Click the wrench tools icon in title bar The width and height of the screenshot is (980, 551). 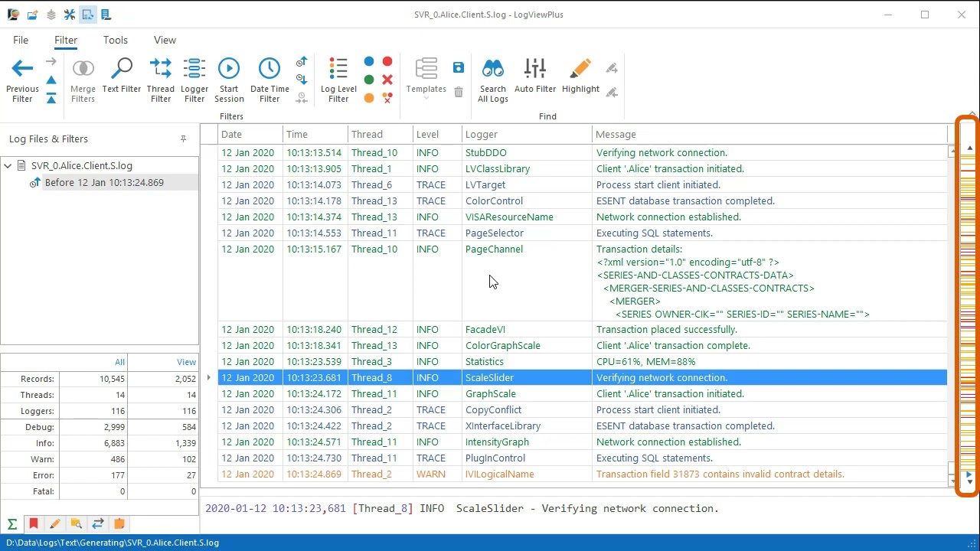(x=69, y=15)
